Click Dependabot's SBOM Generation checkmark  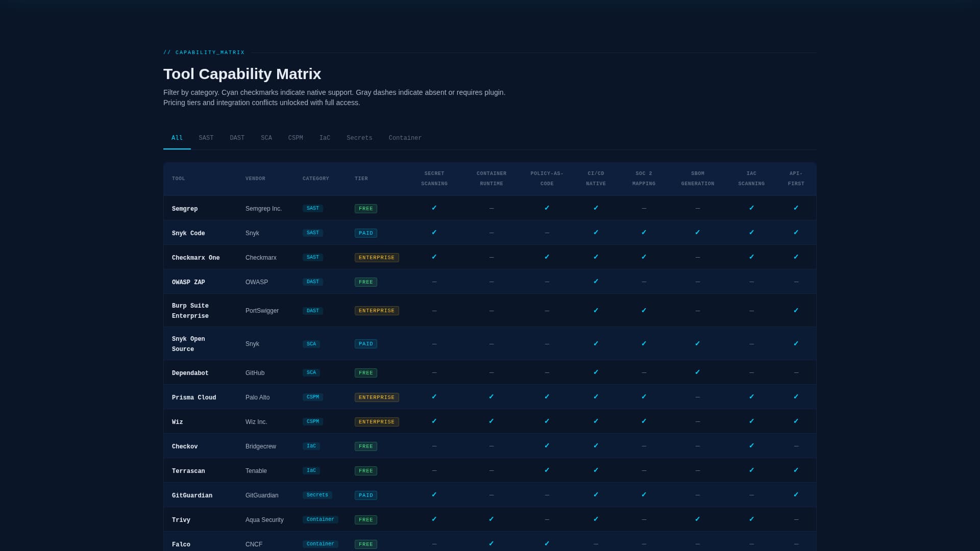pyautogui.click(x=698, y=372)
